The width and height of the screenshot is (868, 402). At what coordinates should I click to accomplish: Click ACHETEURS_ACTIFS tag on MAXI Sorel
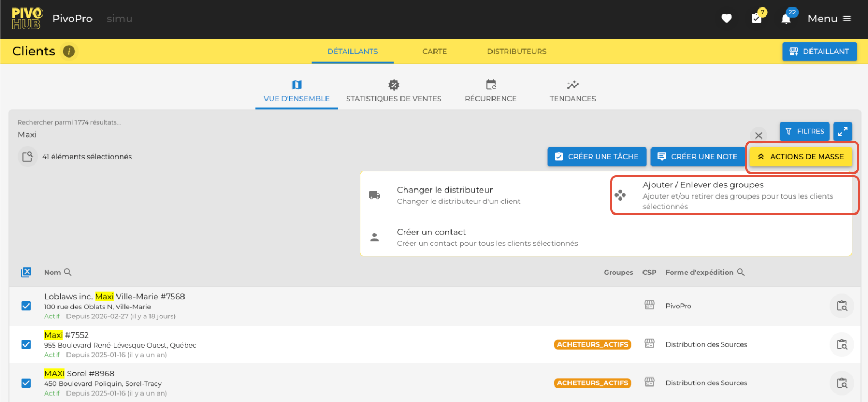pos(592,383)
